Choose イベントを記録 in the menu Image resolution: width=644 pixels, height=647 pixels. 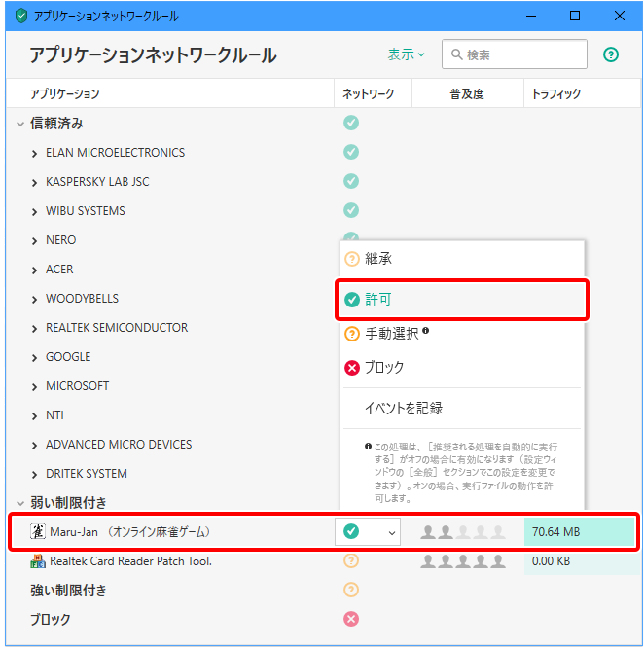[x=403, y=409]
